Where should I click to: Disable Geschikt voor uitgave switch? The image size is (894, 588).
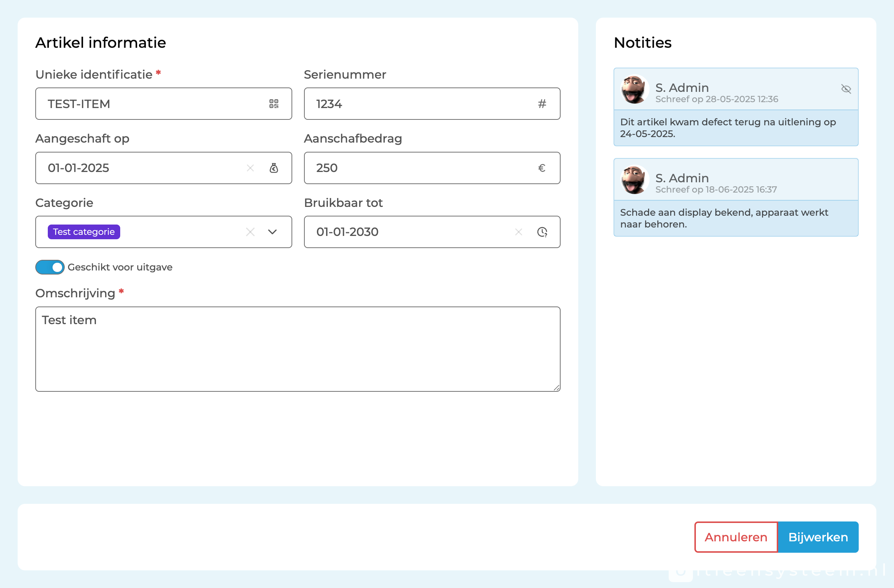[x=50, y=267]
